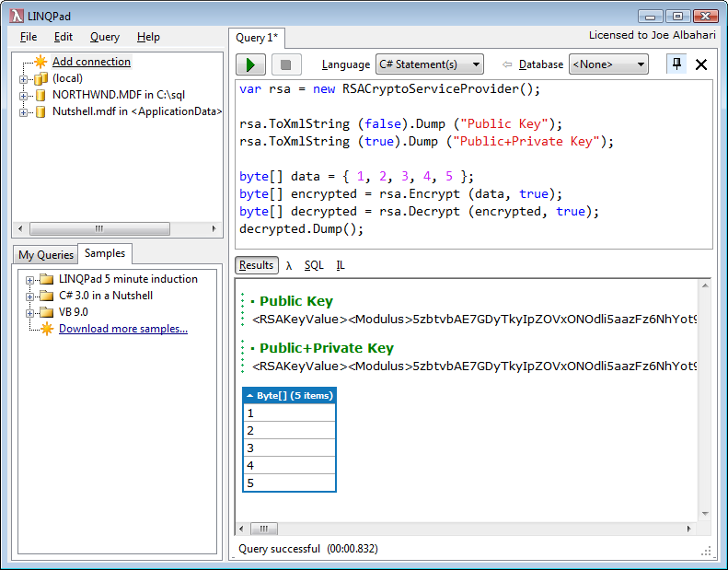Click the left arrow beside Database label
Image resolution: width=728 pixels, height=570 pixels.
[x=507, y=64]
